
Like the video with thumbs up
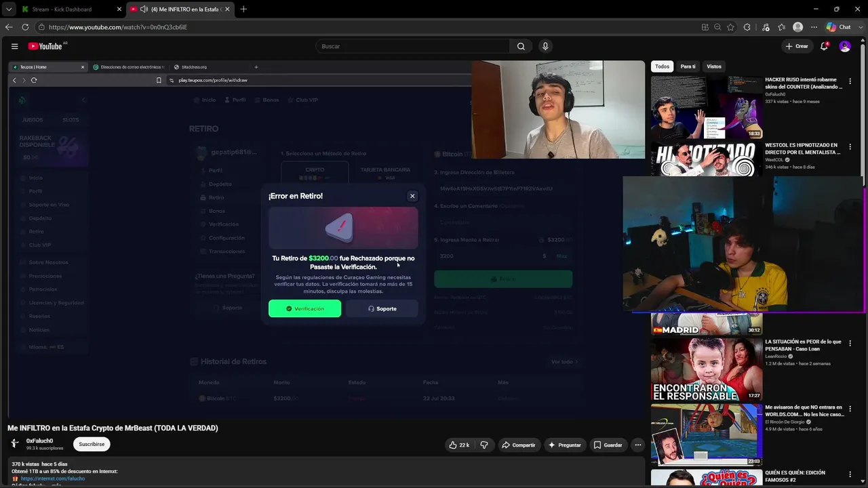[x=459, y=445]
